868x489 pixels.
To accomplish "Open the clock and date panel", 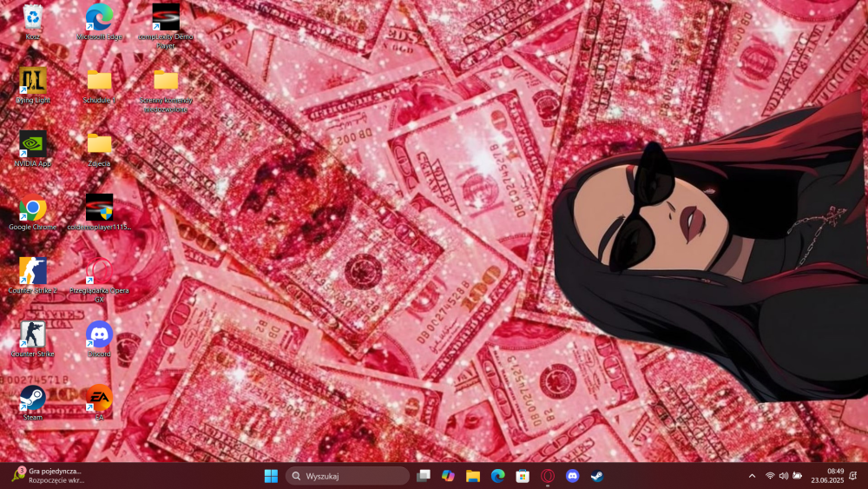I will [x=827, y=476].
